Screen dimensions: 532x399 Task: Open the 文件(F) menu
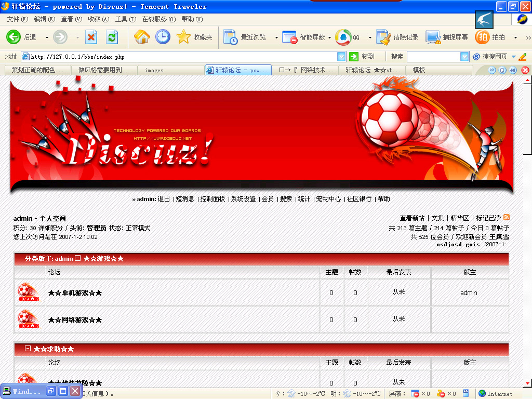click(x=18, y=19)
